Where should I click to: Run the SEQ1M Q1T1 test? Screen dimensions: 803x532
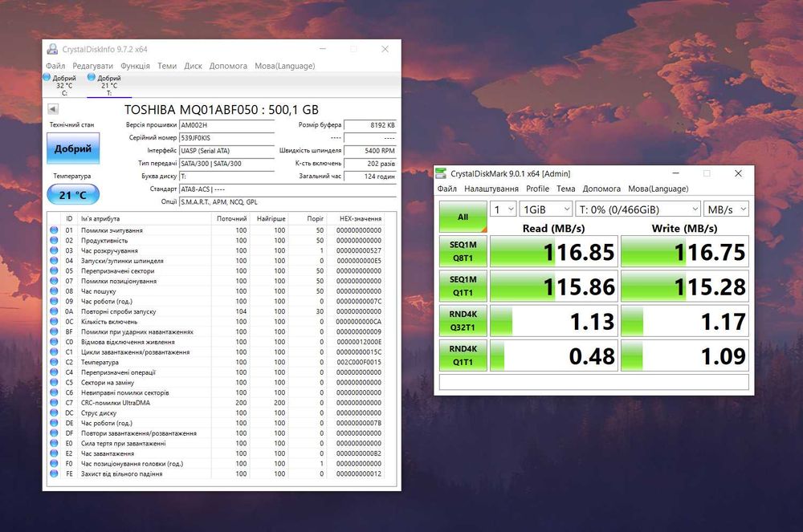coord(463,286)
